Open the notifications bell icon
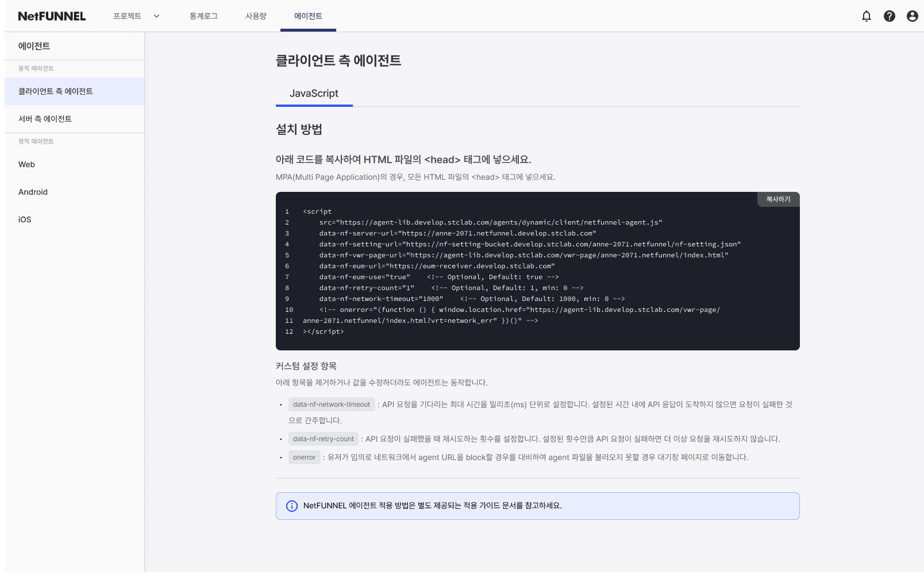The width and height of the screenshot is (924, 579). coord(867,16)
